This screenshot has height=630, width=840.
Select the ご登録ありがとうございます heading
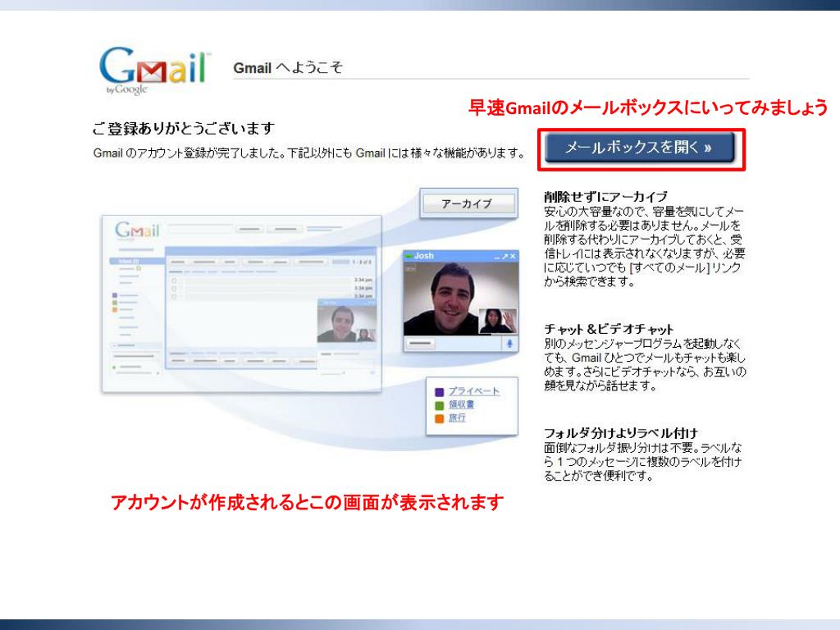(183, 129)
